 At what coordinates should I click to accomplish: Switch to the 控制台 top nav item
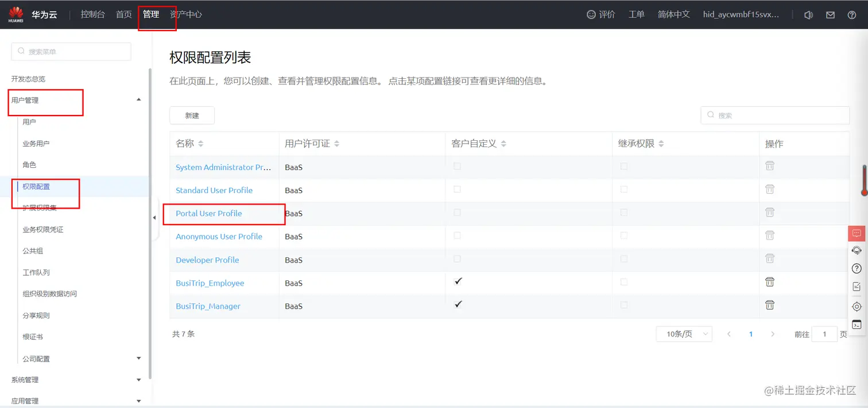93,14
